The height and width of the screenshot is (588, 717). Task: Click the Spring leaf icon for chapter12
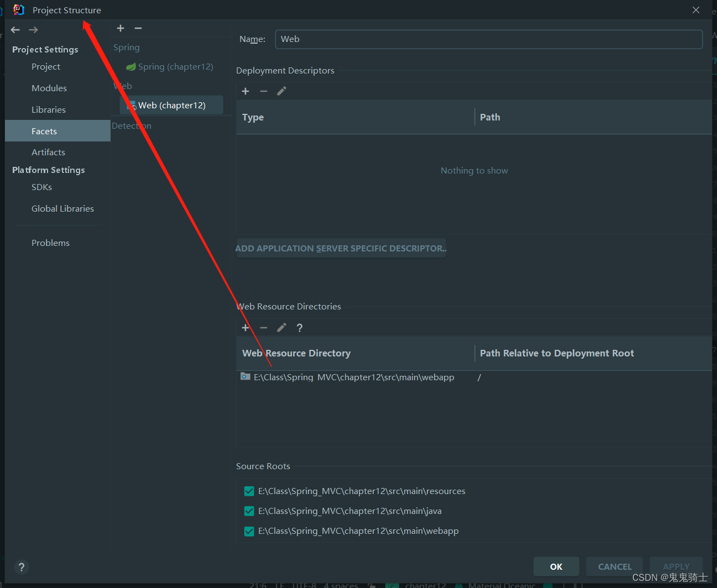point(131,67)
